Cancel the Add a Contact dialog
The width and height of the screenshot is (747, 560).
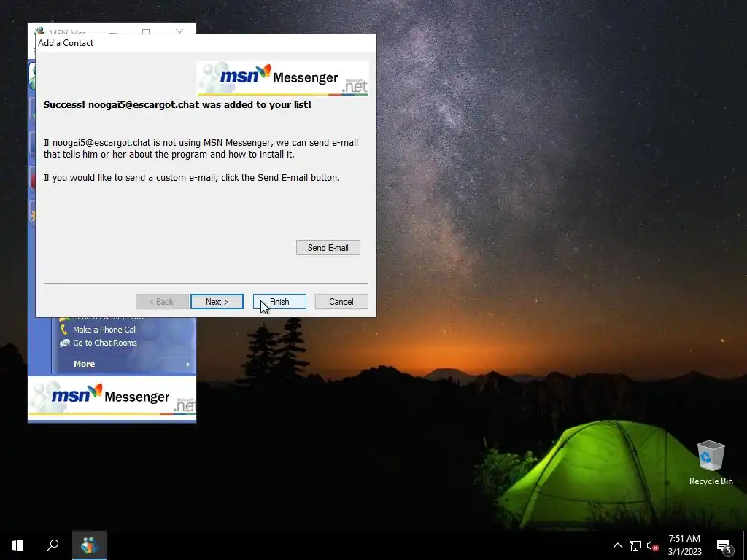point(341,301)
